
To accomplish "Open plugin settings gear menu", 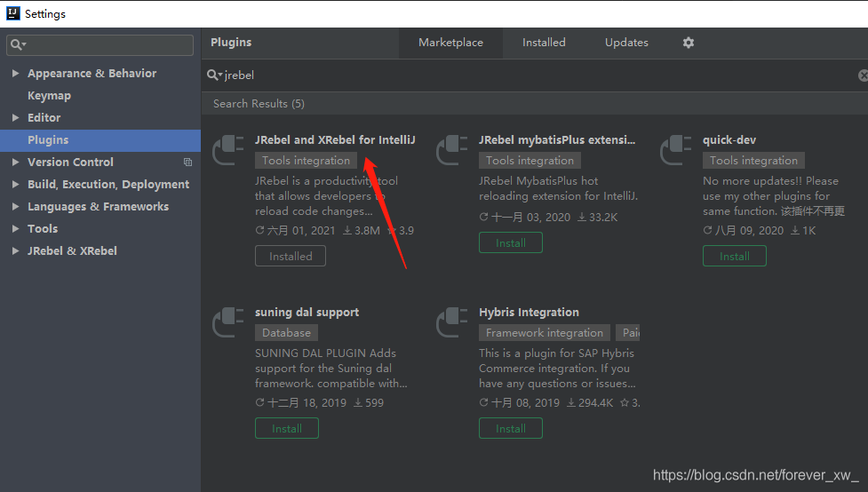I will click(688, 43).
